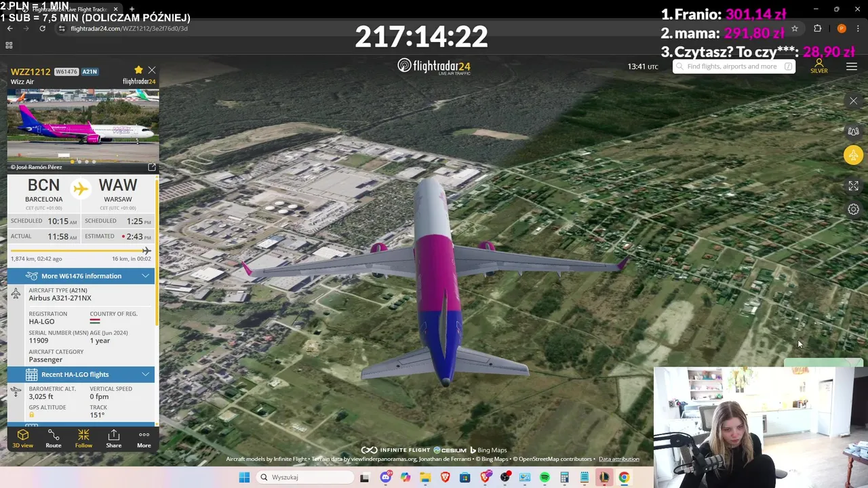Click the flight progress bar

(x=81, y=251)
